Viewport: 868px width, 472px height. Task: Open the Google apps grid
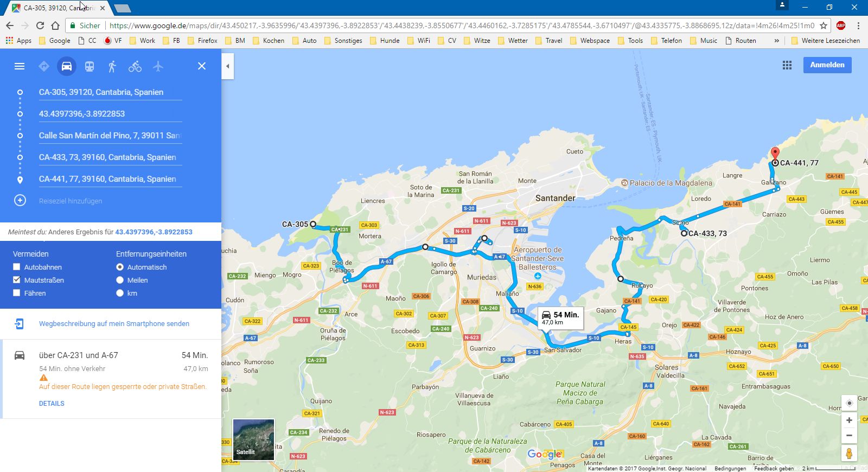787,65
